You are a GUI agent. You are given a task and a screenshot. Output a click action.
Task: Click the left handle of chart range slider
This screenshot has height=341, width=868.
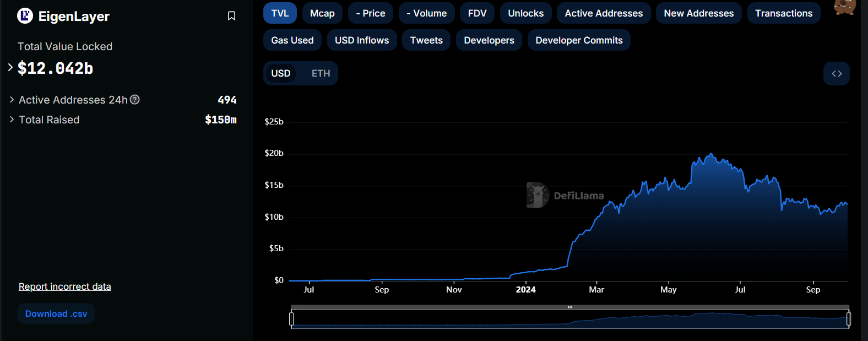(x=292, y=318)
